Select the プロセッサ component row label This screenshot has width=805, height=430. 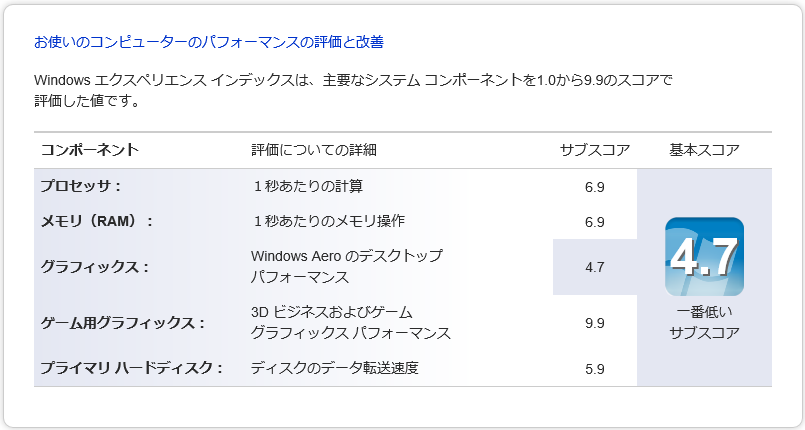(81, 186)
